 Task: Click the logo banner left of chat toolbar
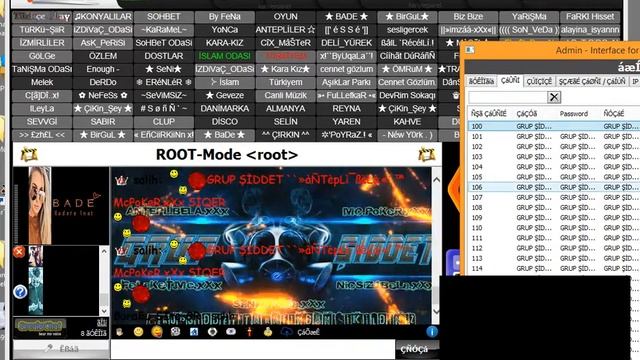41,327
